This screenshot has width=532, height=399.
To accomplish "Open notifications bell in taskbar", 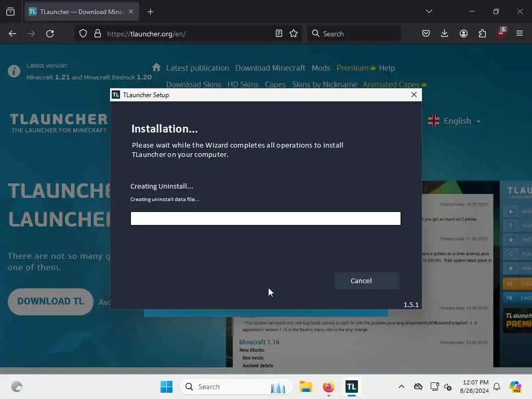I will tap(497, 387).
